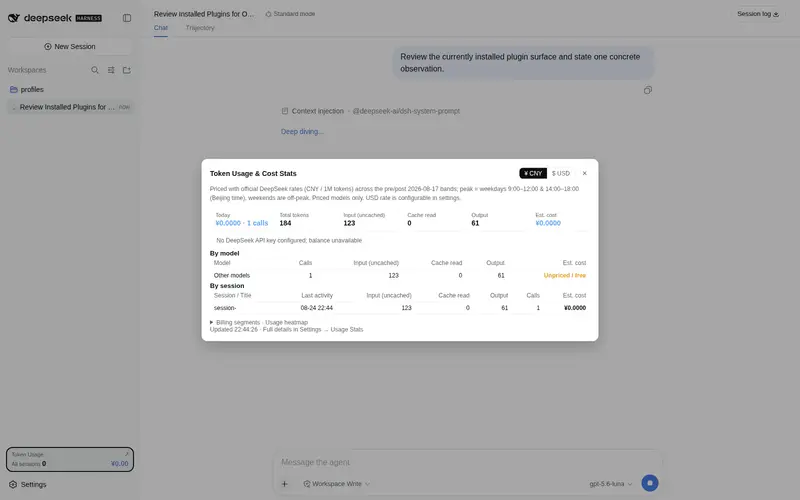Collapse the sidebar with the panel icon
This screenshot has width=800, height=500.
click(x=127, y=18)
